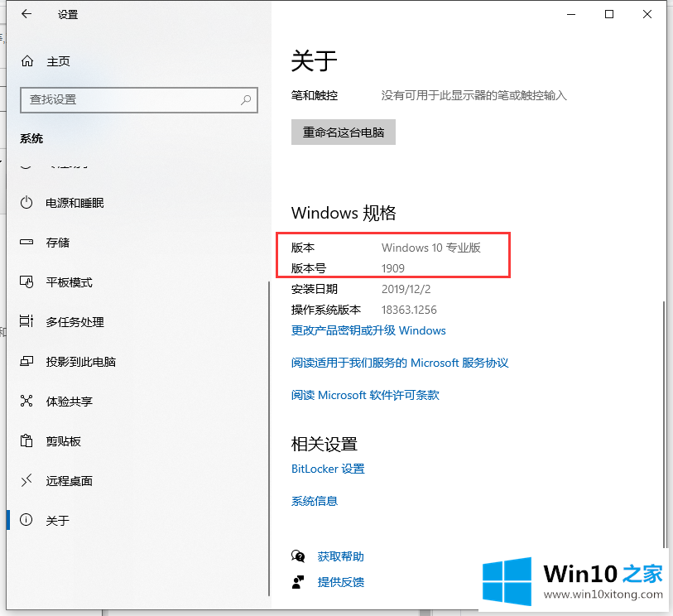Click the Windows 10 专业版 value
This screenshot has width=673, height=616.
[x=431, y=248]
